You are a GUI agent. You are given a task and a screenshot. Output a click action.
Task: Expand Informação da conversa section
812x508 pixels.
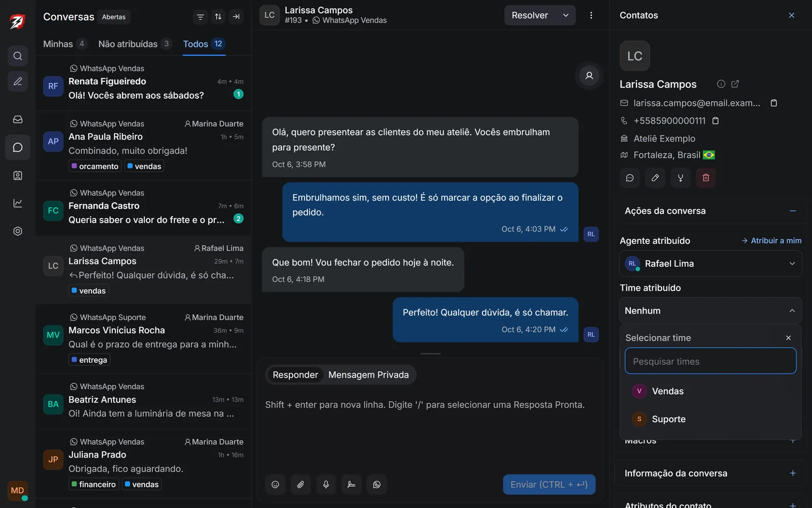pos(793,473)
